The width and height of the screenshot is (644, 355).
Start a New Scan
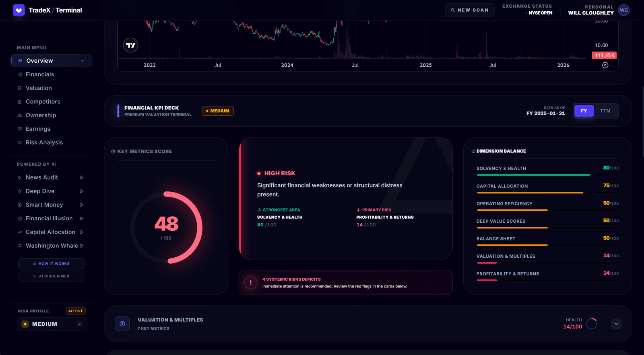[470, 10]
